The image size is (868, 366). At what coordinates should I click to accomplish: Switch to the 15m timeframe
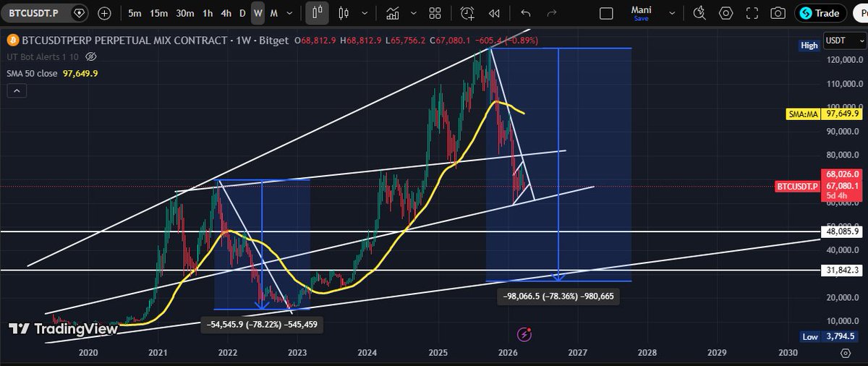[x=158, y=13]
